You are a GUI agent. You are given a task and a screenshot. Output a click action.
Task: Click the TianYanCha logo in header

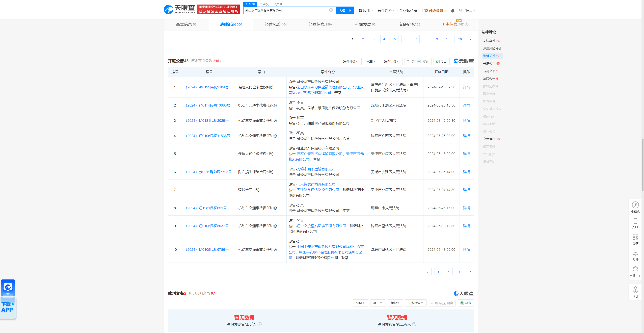(x=179, y=9)
